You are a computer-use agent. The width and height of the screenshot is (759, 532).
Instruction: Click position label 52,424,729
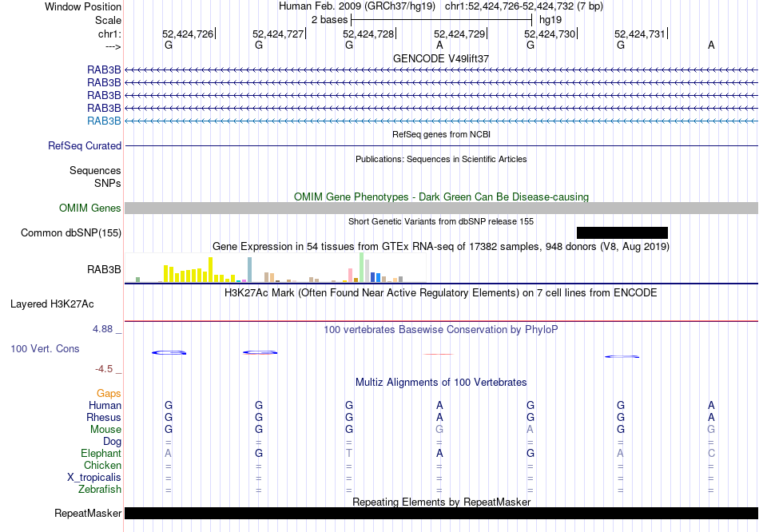tap(459, 34)
